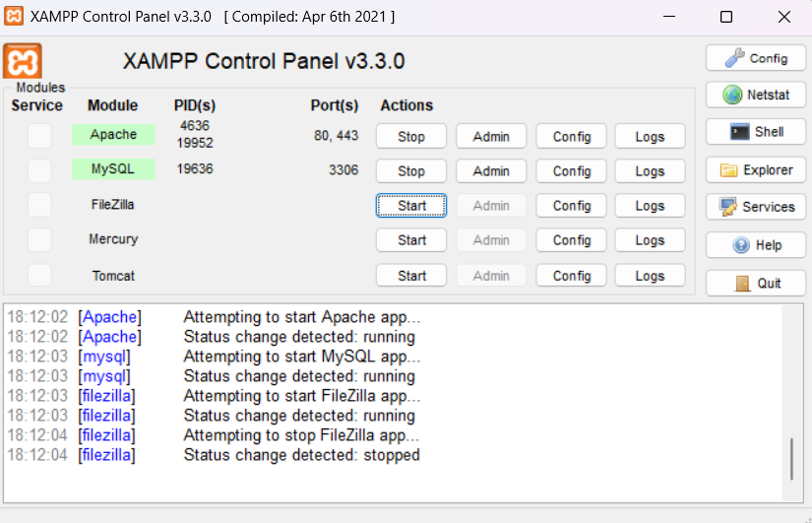The height and width of the screenshot is (523, 812).
Task: Click log line 'Attempting to stop FileZilla app...'
Action: tap(301, 435)
